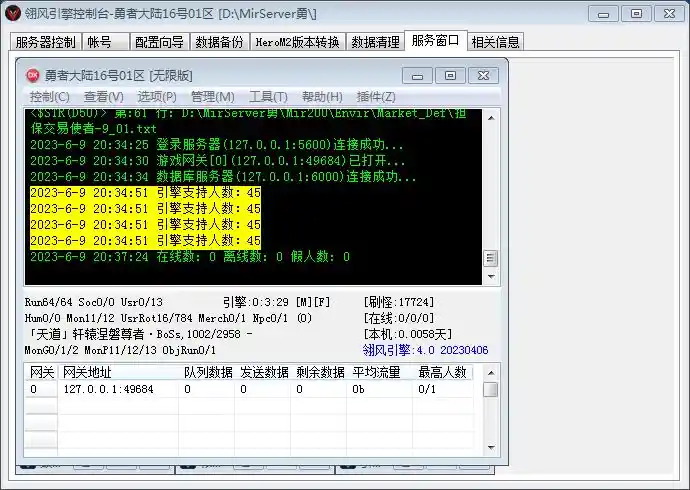Open the 查看(V) menu

click(x=103, y=96)
